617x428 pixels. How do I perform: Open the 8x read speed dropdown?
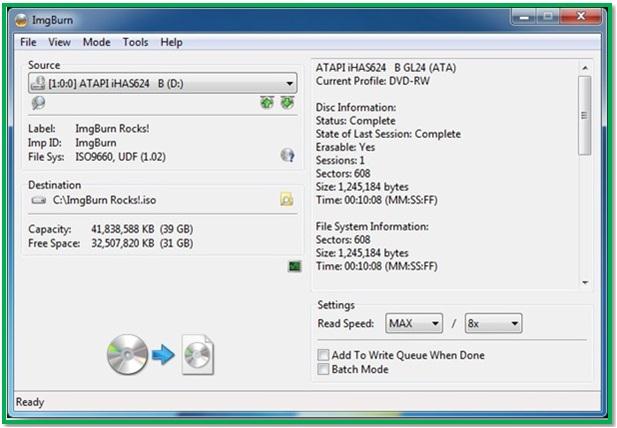point(493,323)
